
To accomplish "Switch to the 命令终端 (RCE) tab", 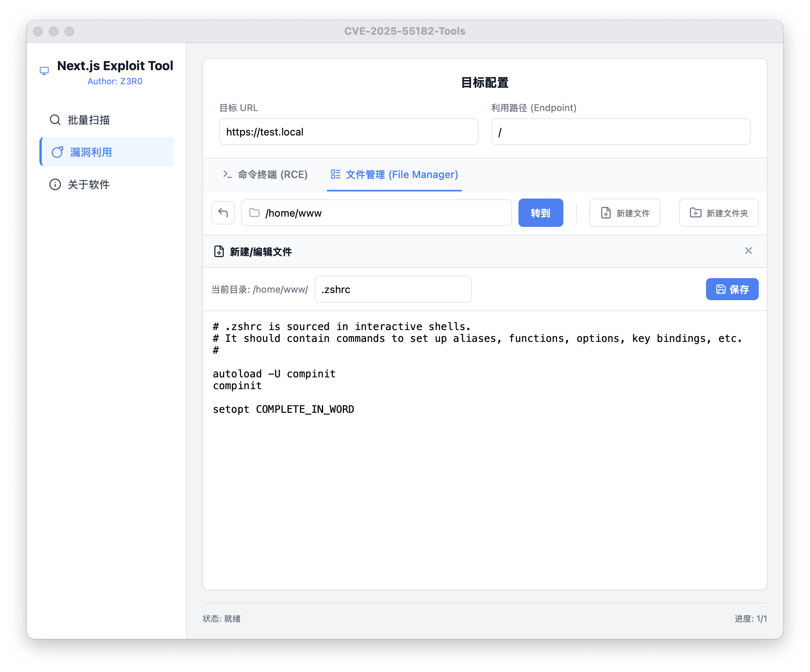I will pos(265,174).
